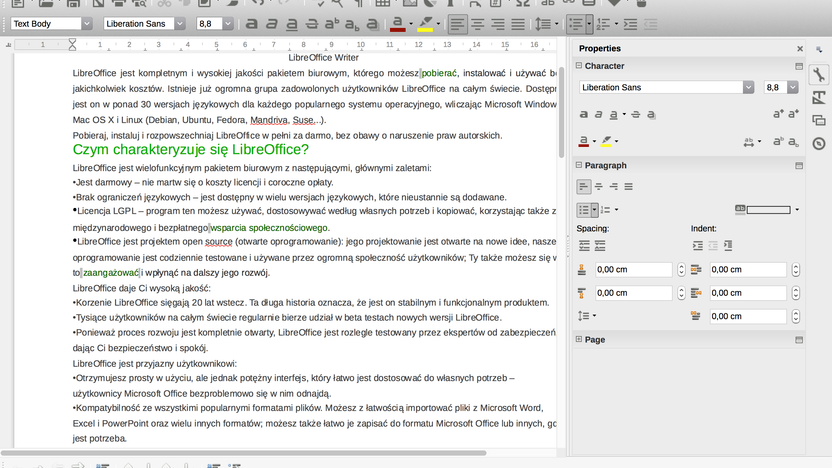Open line spacing menu in toolbar
The height and width of the screenshot is (468, 832).
tap(546, 24)
